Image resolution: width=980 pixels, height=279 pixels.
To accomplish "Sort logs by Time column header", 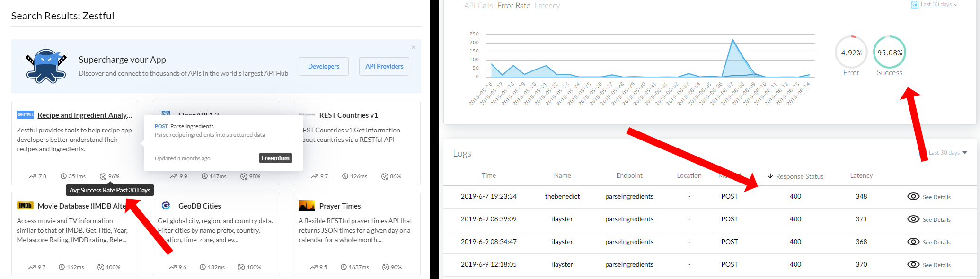I will point(489,175).
